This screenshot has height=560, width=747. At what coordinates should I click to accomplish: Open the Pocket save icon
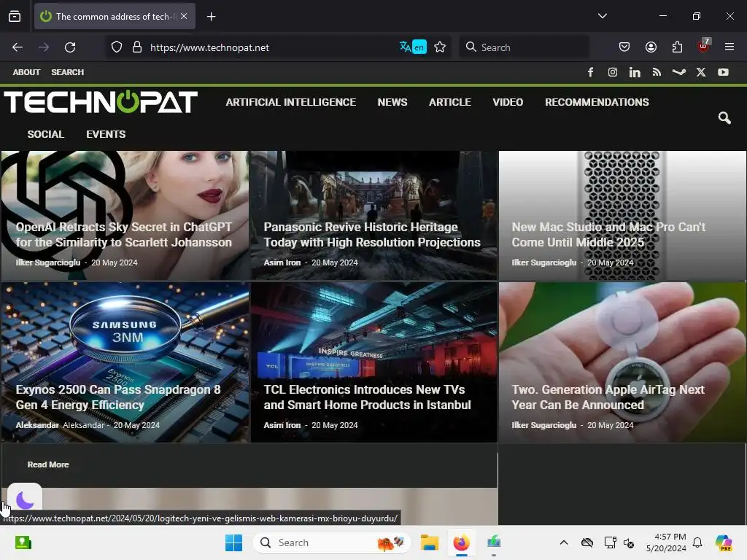tap(624, 47)
